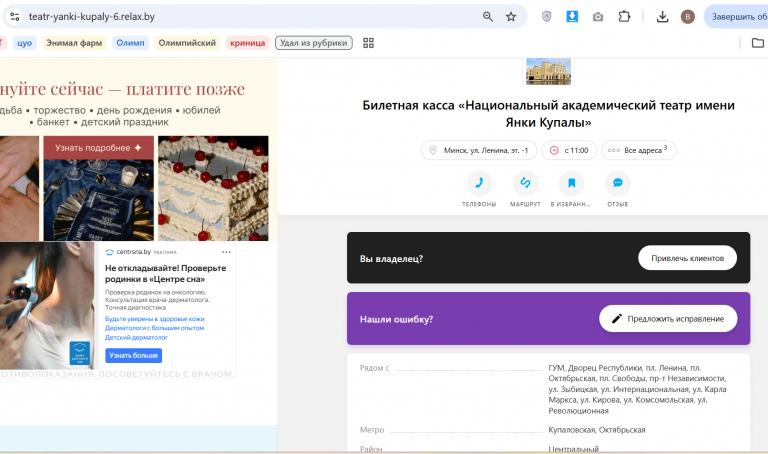Click the theater building thumbnail
768x454 pixels.
548,72
